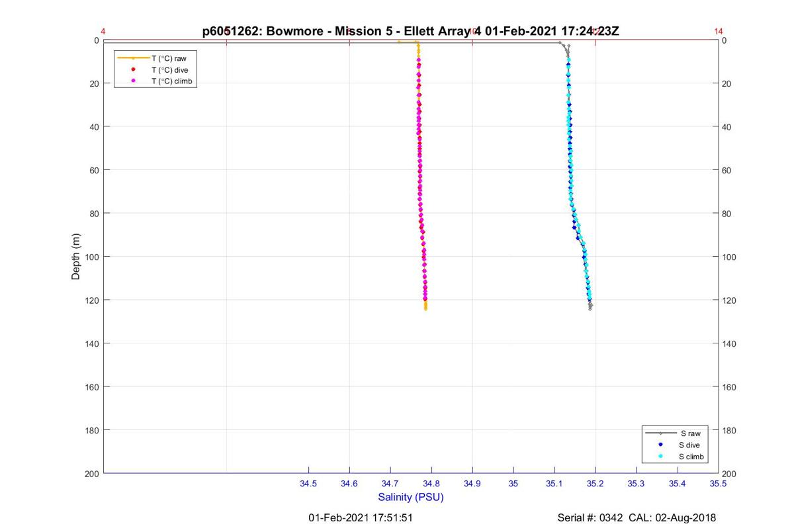This screenshot has width=794, height=532.
Task: Click the 'Depth (m)' axis label
Action: pyautogui.click(x=76, y=257)
